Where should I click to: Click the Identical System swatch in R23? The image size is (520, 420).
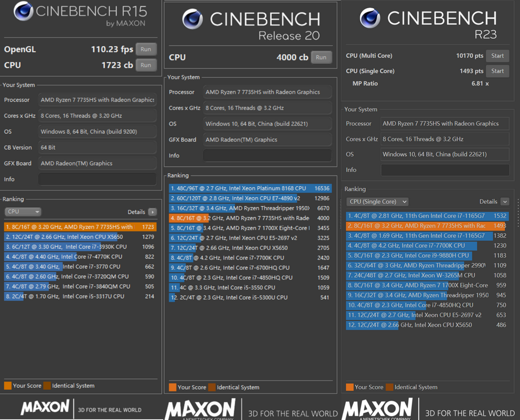[390, 387]
